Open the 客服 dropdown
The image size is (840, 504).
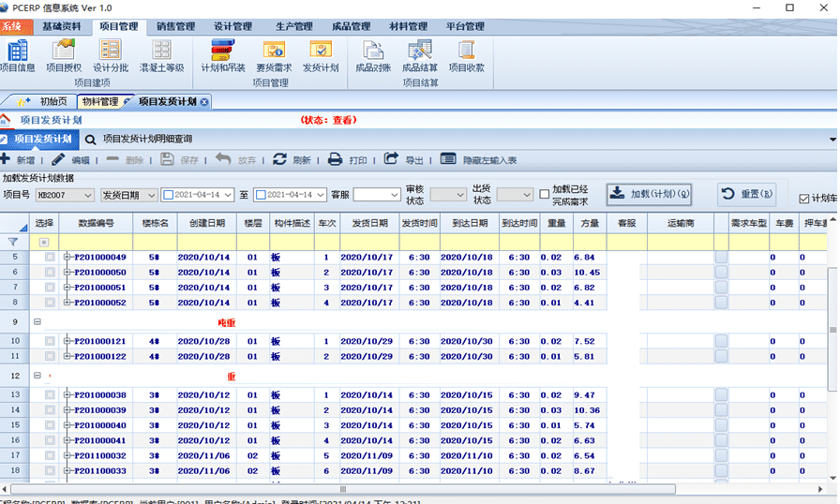tap(395, 195)
